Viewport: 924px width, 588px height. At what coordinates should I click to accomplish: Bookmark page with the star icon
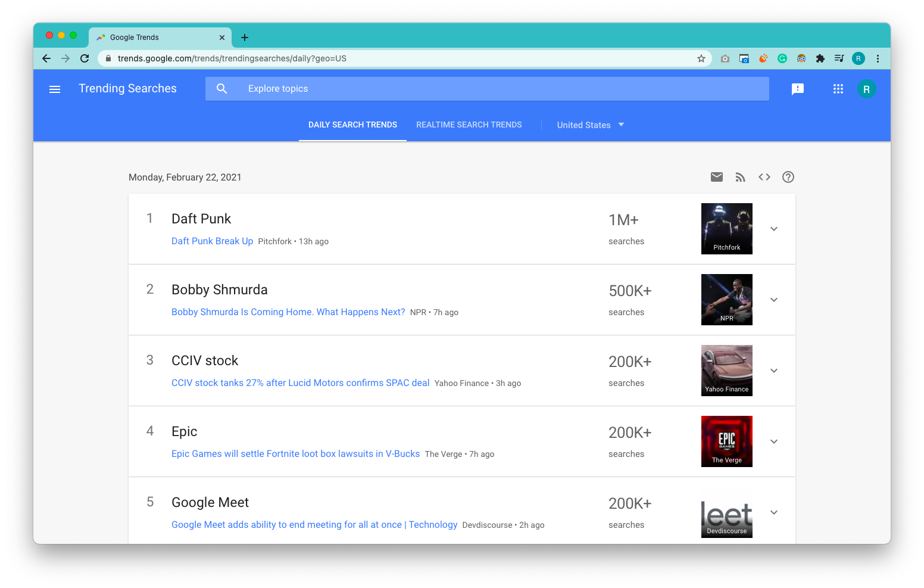pyautogui.click(x=701, y=58)
